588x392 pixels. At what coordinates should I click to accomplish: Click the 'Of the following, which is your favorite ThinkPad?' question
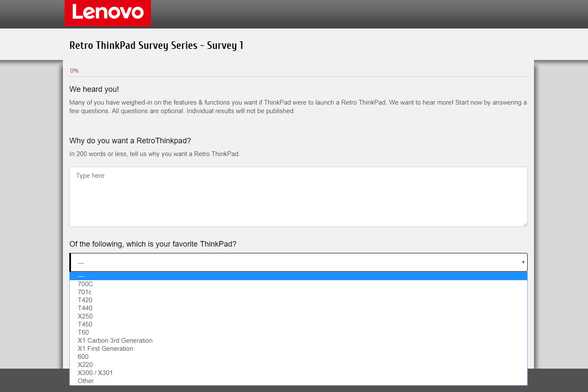[x=153, y=244]
